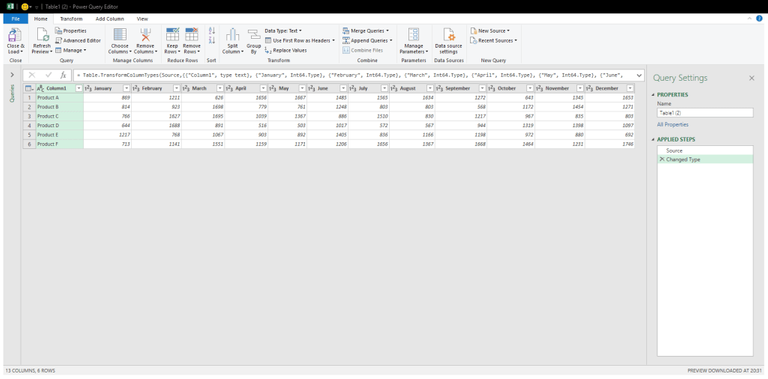Click the table icon in the grid's top-left corner
This screenshot has height=379, width=768.
[x=29, y=88]
